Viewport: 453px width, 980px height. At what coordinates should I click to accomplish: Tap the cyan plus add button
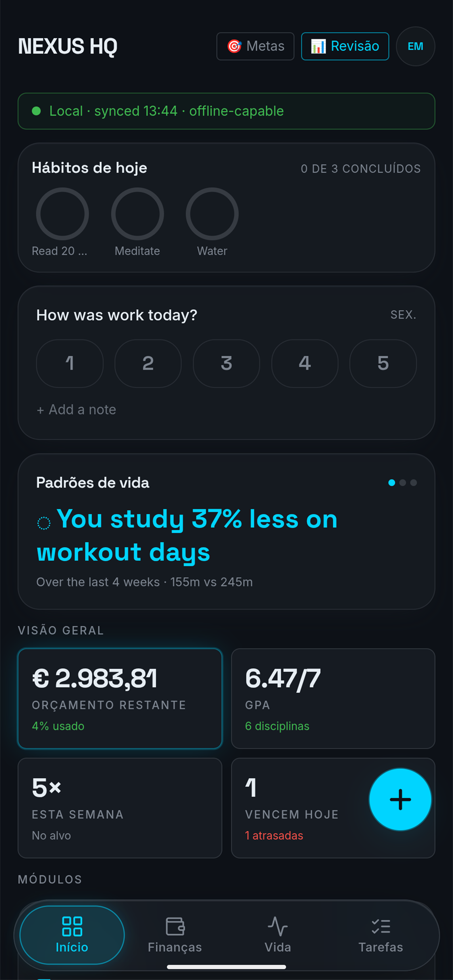(400, 799)
